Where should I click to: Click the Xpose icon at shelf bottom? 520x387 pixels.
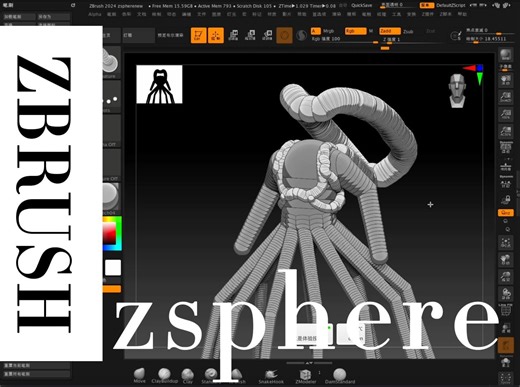point(506,379)
